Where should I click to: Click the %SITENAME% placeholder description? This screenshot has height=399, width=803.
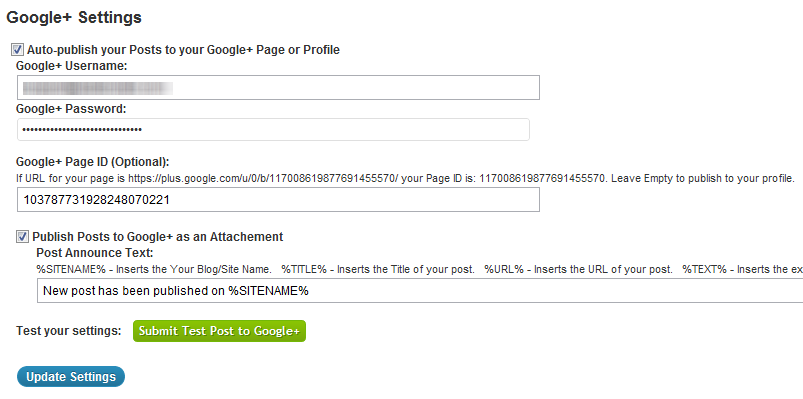(x=154, y=269)
